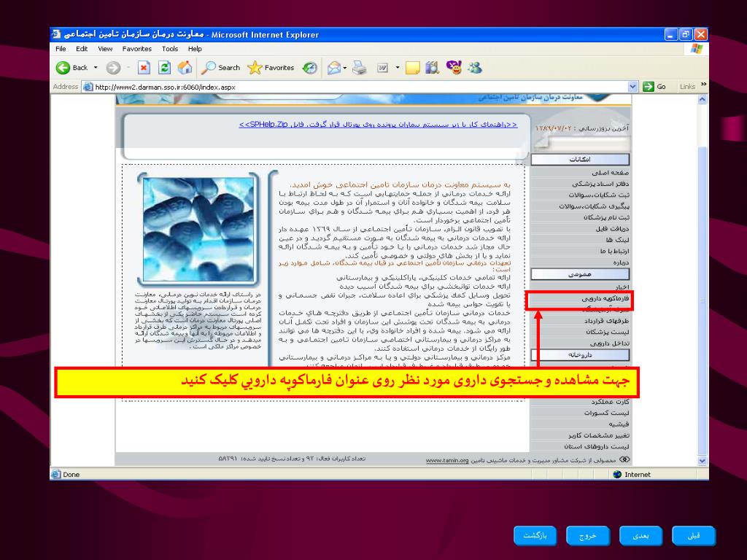Viewport: 747px width, 560px height.
Task: Open تداخل دارویی sidebar link
Action: (610, 343)
